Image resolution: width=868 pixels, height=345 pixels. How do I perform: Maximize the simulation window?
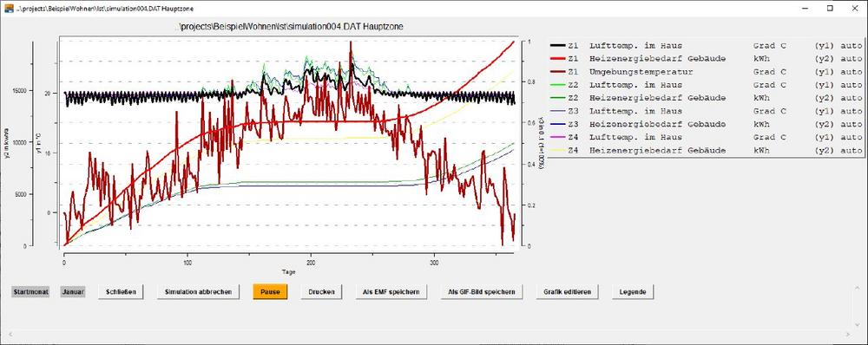coord(830,9)
